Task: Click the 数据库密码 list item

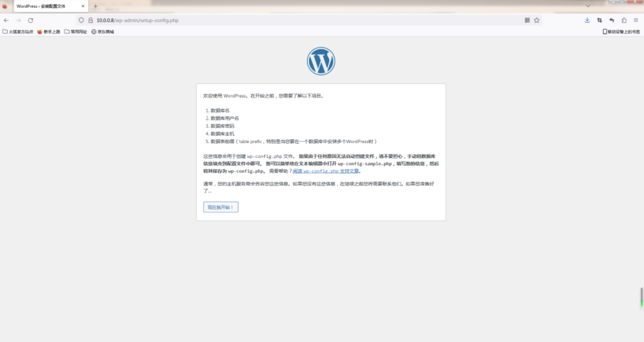Action: click(222, 126)
